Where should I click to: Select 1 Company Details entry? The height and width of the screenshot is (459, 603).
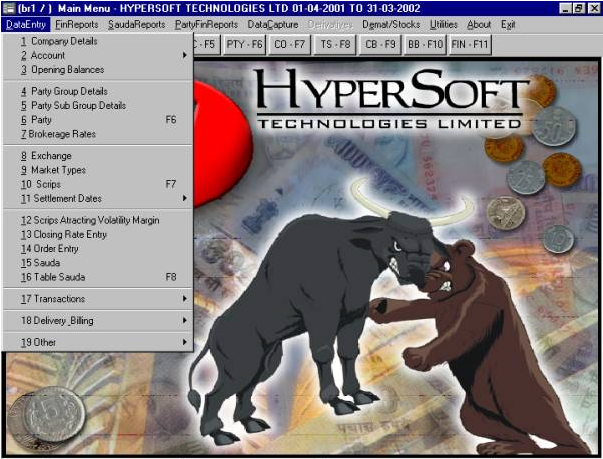point(98,41)
